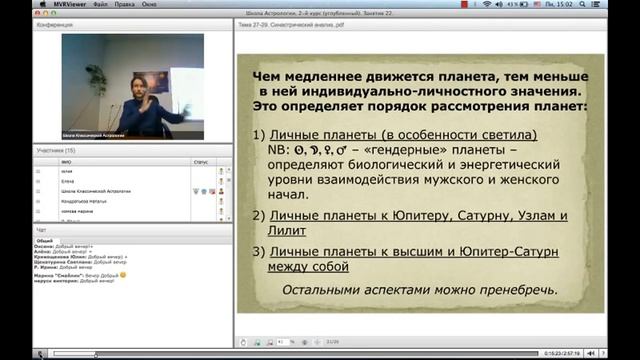Open the MVRViewer application menu
This screenshot has width=640, height=360.
69,4
